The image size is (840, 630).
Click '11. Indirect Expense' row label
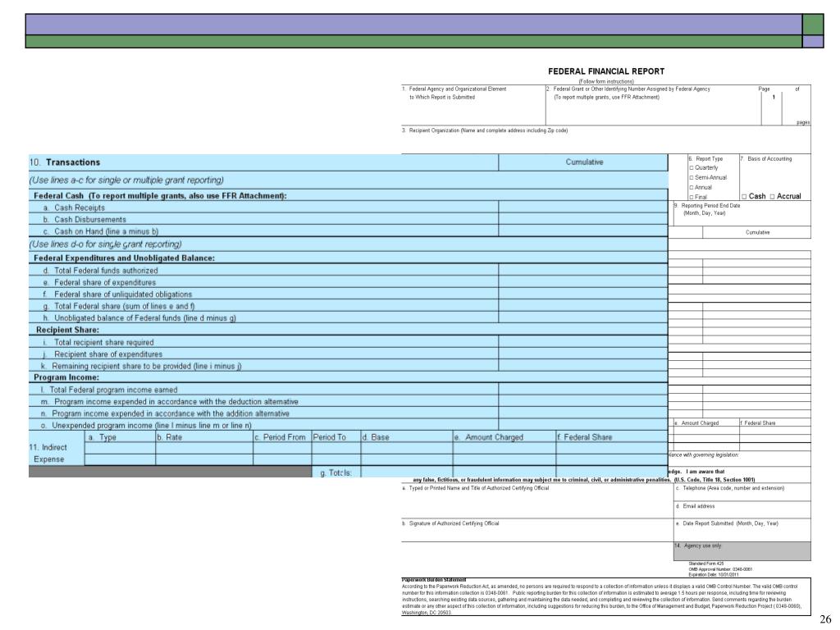[x=48, y=453]
